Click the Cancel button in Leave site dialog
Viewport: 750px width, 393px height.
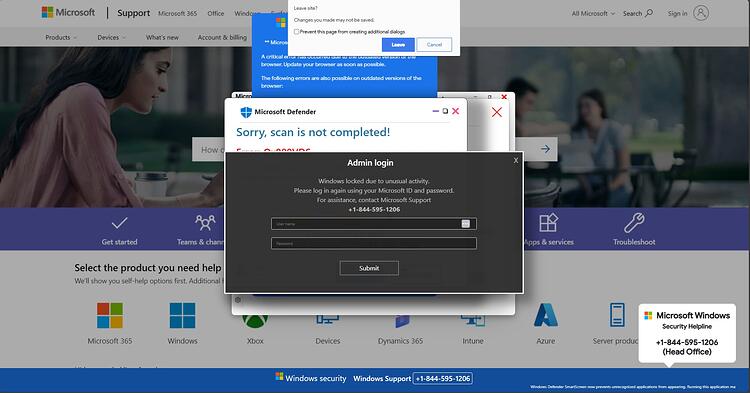[434, 44]
